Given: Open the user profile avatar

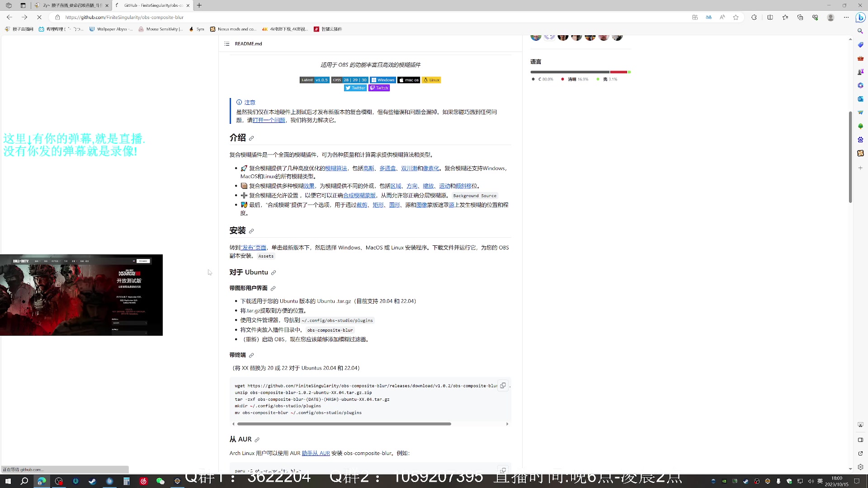Looking at the screenshot, I should (830, 17).
